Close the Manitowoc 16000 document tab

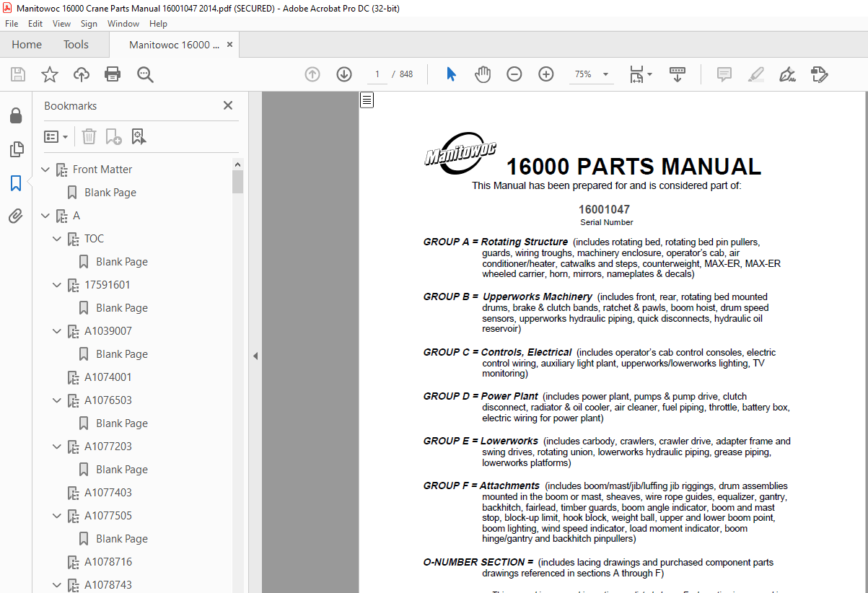coord(230,45)
